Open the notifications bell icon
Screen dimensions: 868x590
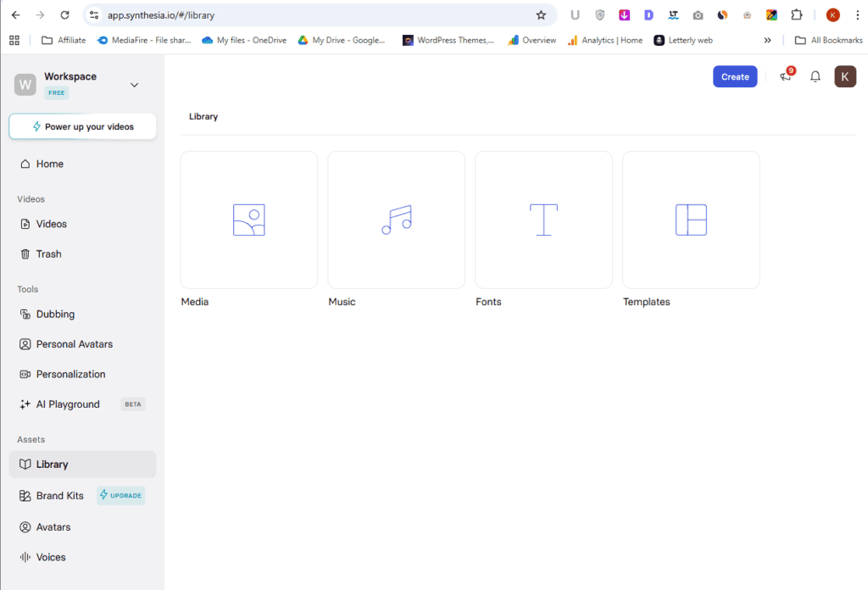(x=815, y=76)
